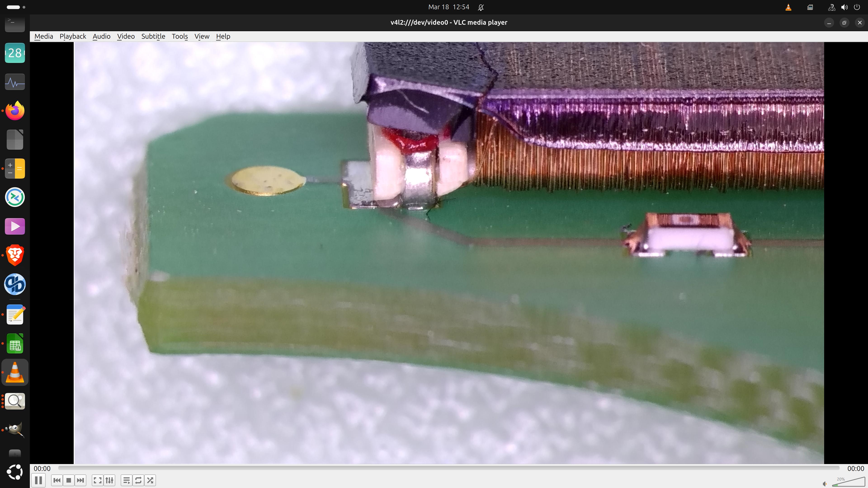Image resolution: width=868 pixels, height=488 pixels.
Task: Set volume on the volume slider
Action: tap(849, 482)
